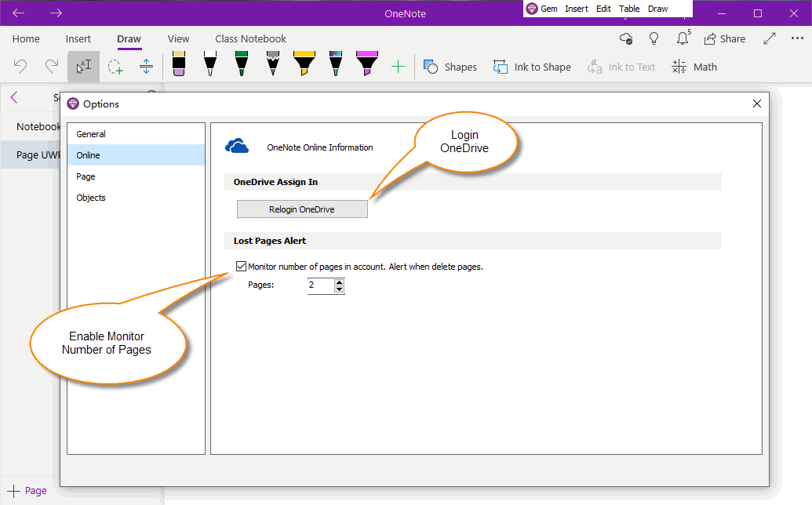
Task: Switch to the Class Notebook tab
Action: [x=250, y=38]
